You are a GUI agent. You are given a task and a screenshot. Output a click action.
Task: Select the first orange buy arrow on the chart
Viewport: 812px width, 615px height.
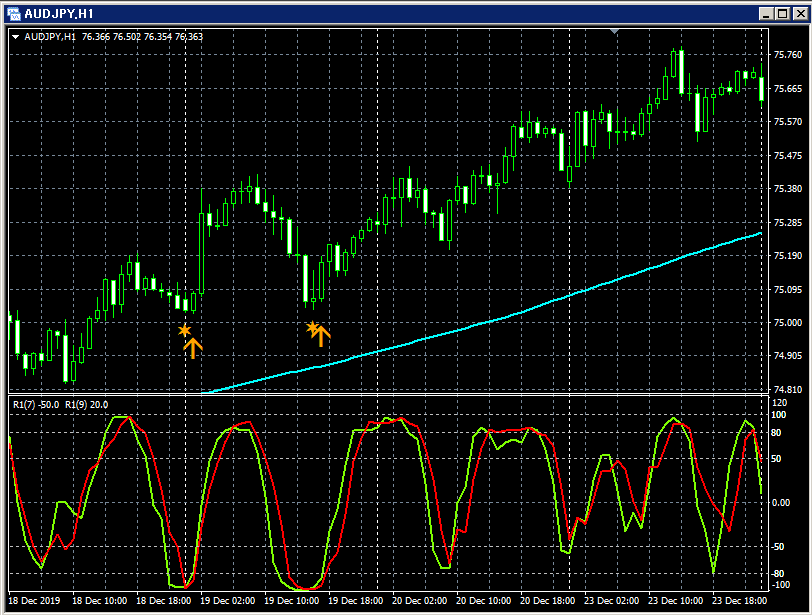click(x=193, y=346)
